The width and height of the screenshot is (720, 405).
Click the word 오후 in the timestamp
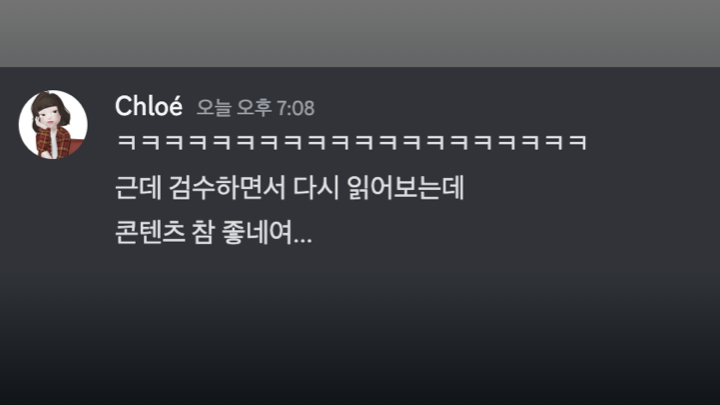pos(254,108)
